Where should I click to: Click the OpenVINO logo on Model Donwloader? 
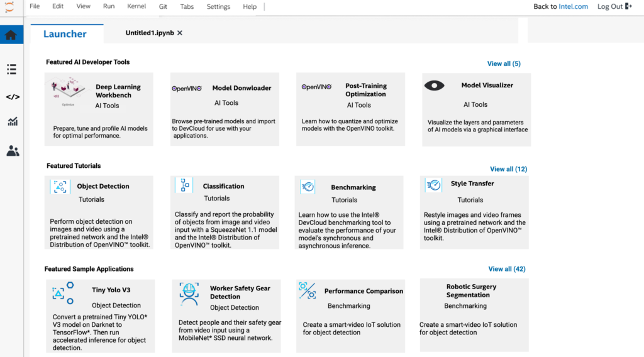tap(187, 89)
